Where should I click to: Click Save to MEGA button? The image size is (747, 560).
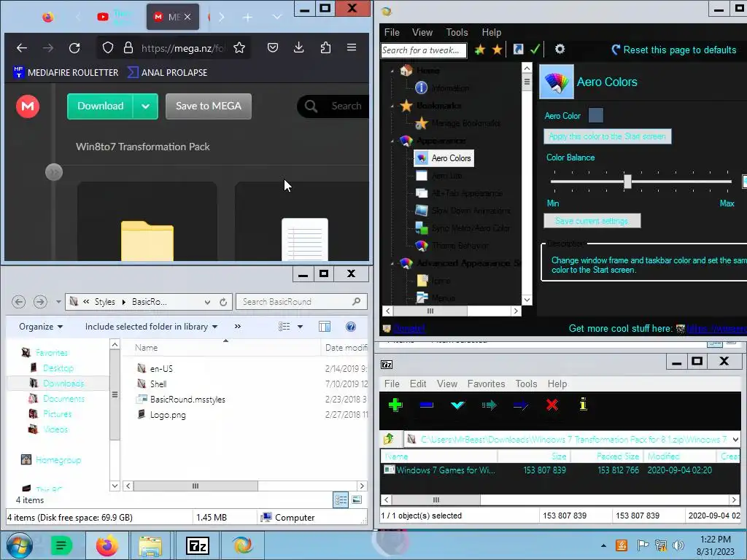click(208, 106)
